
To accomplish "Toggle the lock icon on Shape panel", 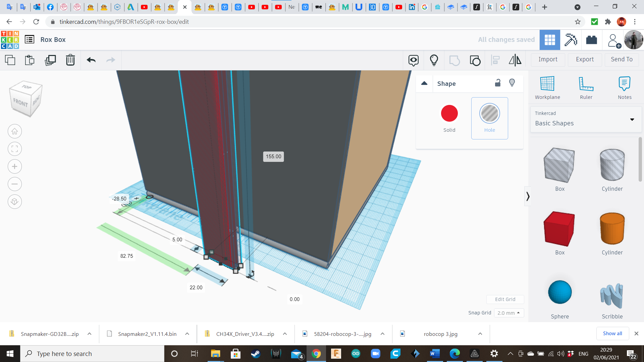I will (498, 83).
